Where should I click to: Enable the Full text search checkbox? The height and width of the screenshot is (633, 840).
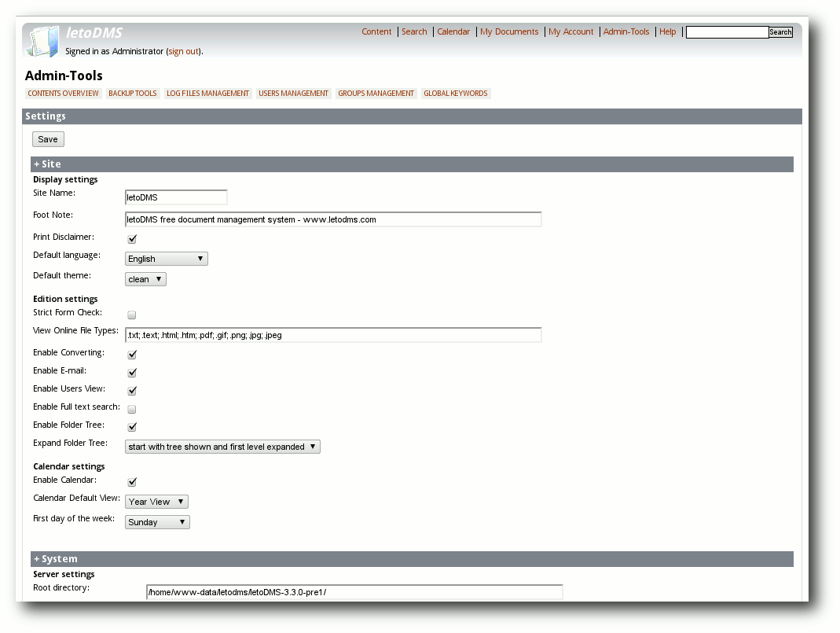[132, 409]
